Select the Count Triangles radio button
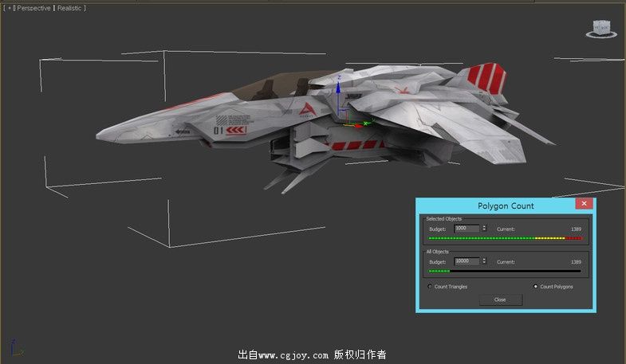This screenshot has height=364, width=626. click(x=431, y=287)
